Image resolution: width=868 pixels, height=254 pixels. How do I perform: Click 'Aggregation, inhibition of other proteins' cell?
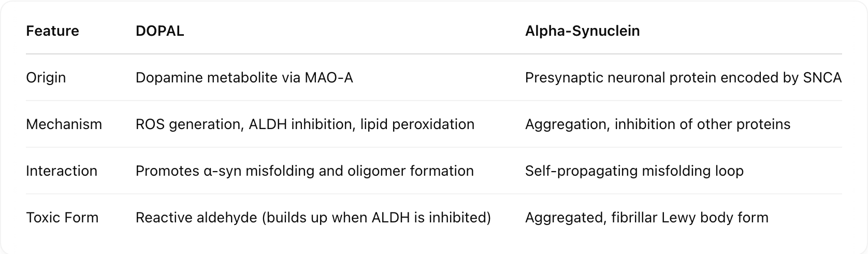coord(657,124)
